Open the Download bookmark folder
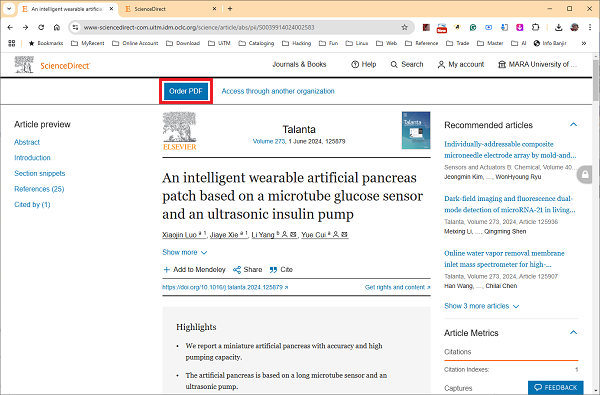The height and width of the screenshot is (395, 600). (183, 43)
